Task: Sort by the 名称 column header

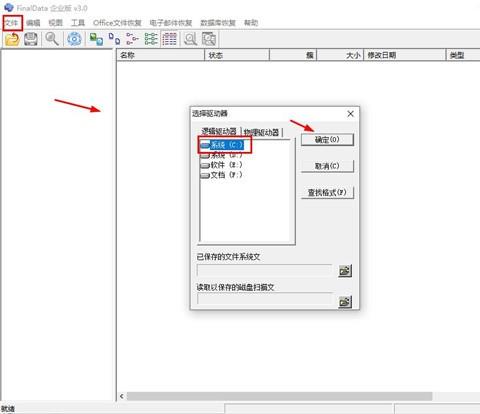Action: (160, 55)
